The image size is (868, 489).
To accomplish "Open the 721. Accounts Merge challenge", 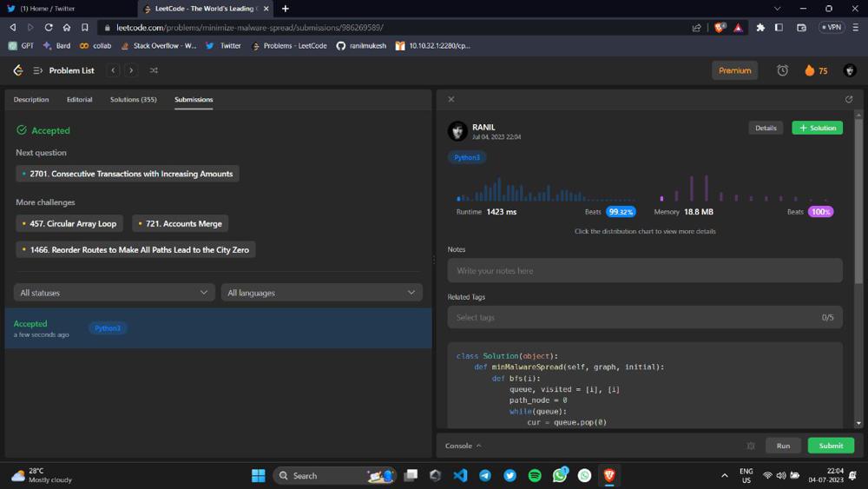I will (x=180, y=223).
